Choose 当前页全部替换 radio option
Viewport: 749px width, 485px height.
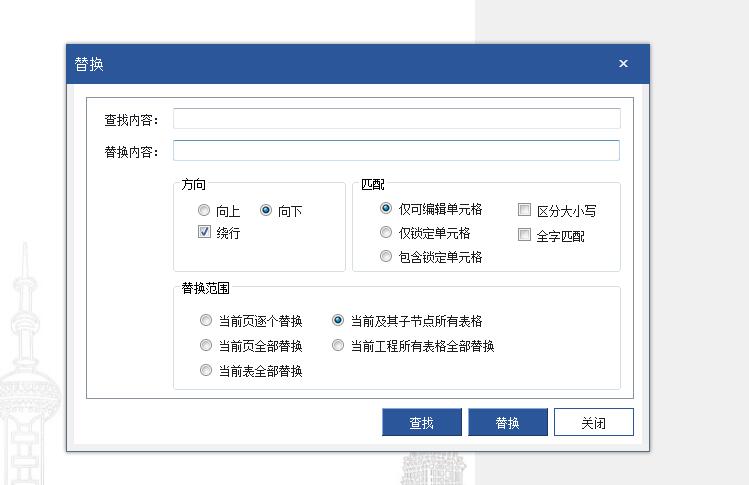coord(206,346)
